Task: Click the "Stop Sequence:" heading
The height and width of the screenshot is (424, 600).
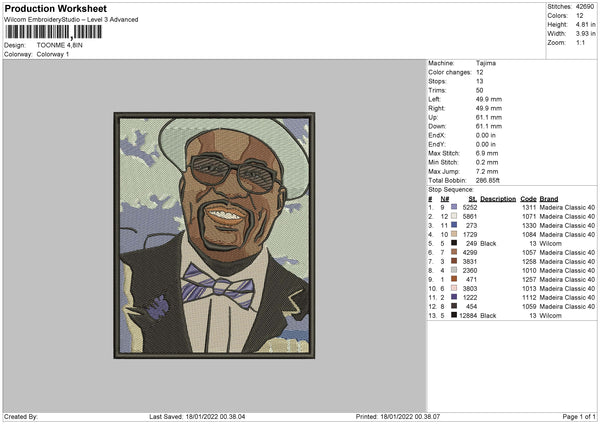Action: point(450,190)
